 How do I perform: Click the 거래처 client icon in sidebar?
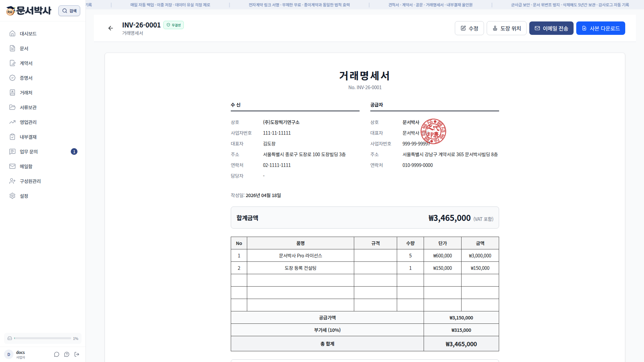(12, 93)
